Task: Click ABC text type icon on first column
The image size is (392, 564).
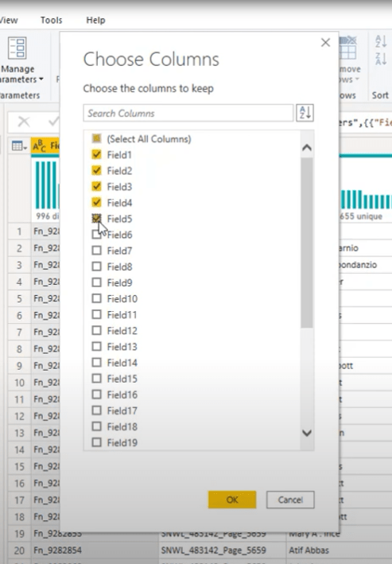Action: (39, 146)
